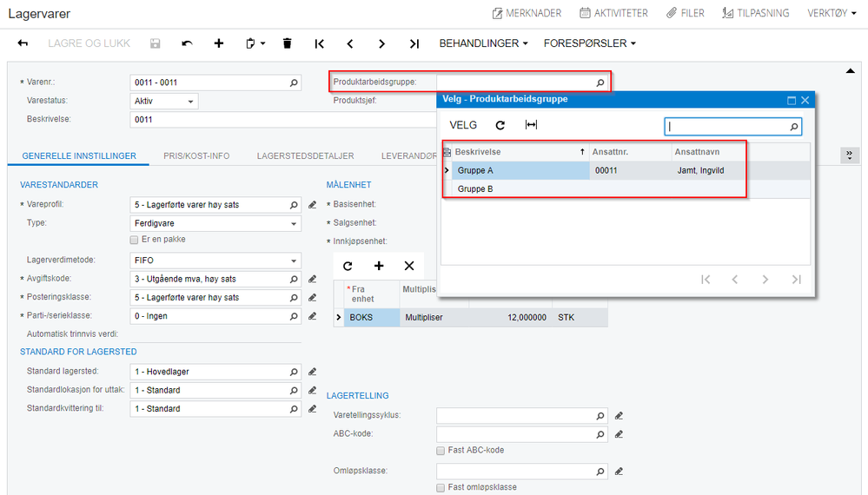Add a new record with the plus icon
This screenshot has height=495, width=868.
point(219,43)
